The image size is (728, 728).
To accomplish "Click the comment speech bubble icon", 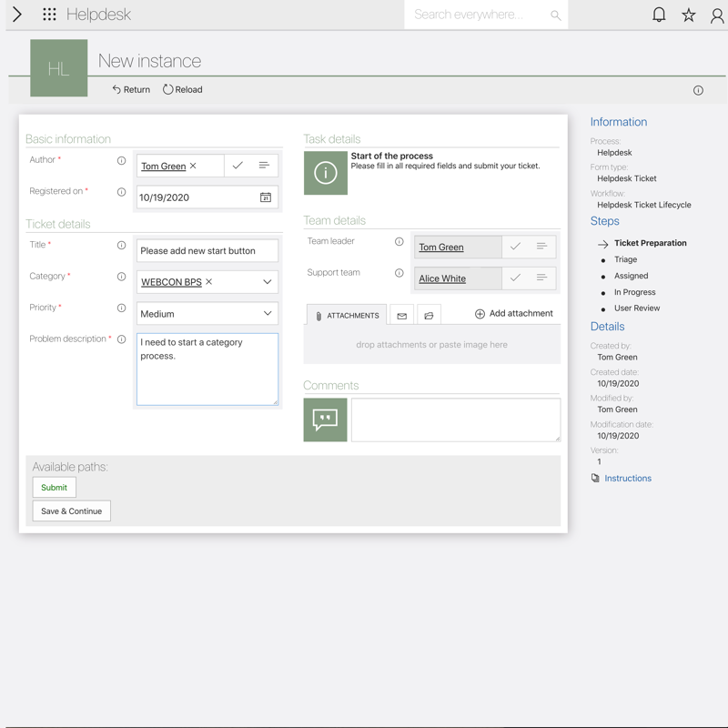I will pyautogui.click(x=325, y=420).
